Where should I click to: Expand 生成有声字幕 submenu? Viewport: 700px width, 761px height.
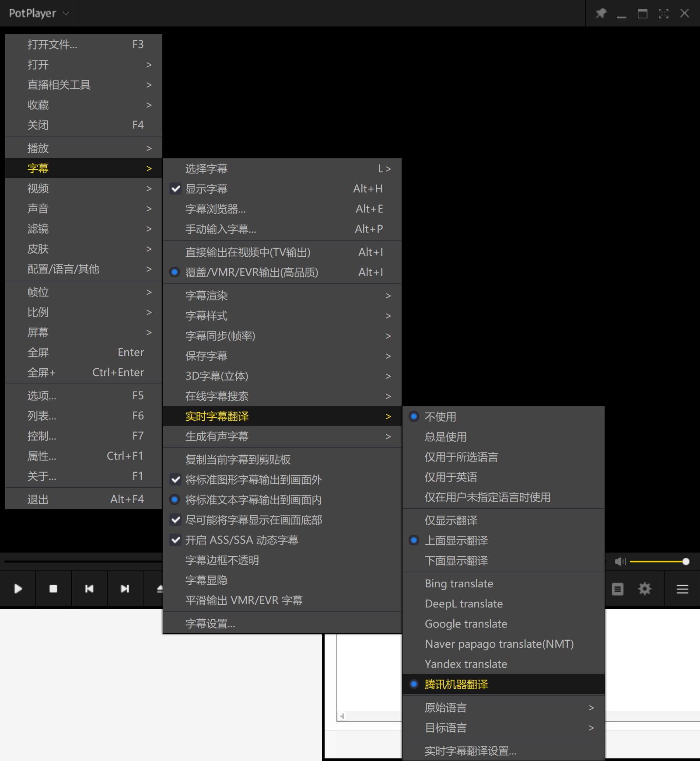pos(283,436)
